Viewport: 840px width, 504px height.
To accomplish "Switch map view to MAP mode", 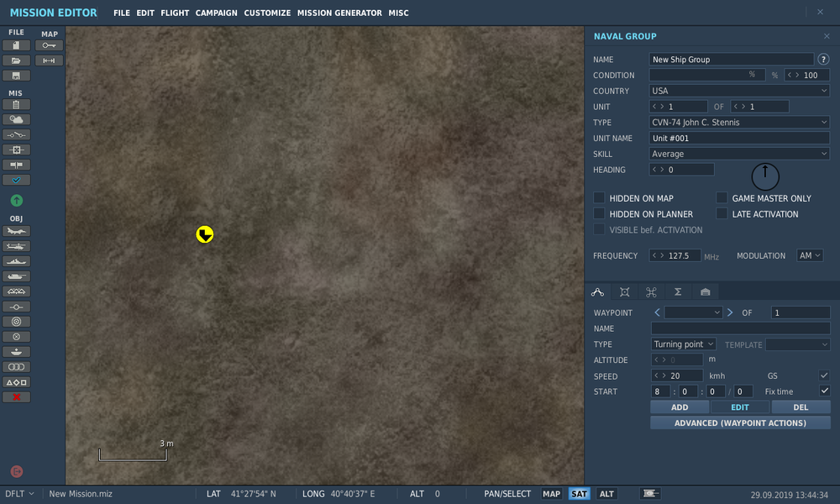I will point(551,494).
